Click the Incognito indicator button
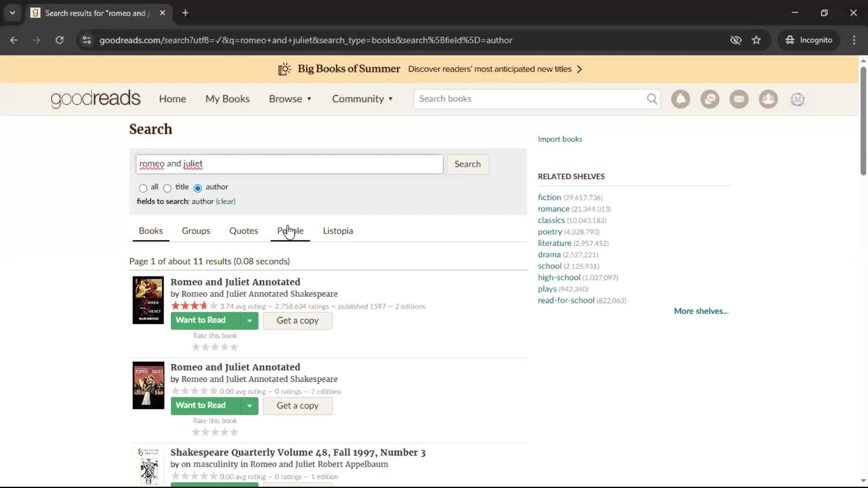868x488 pixels. (809, 40)
